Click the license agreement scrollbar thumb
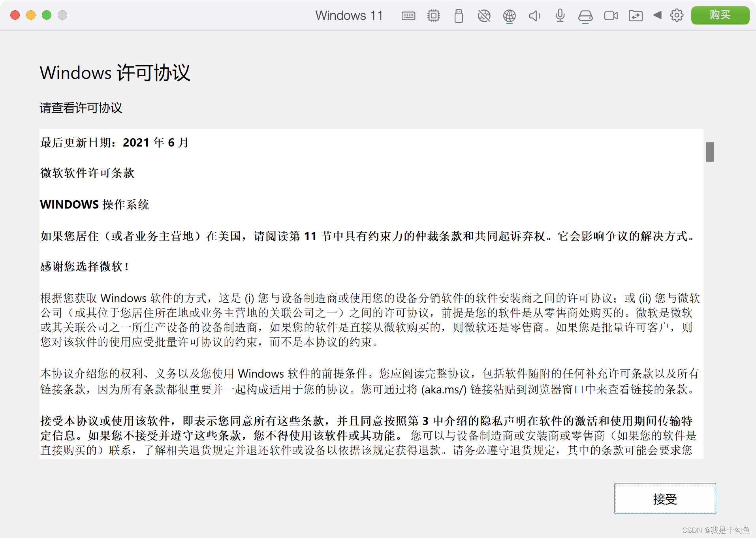 click(710, 152)
